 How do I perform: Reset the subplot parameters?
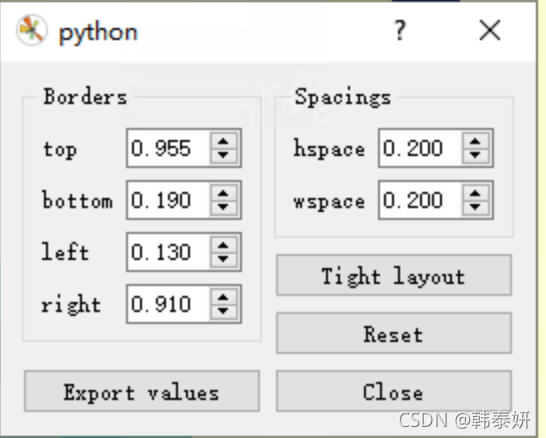394,333
